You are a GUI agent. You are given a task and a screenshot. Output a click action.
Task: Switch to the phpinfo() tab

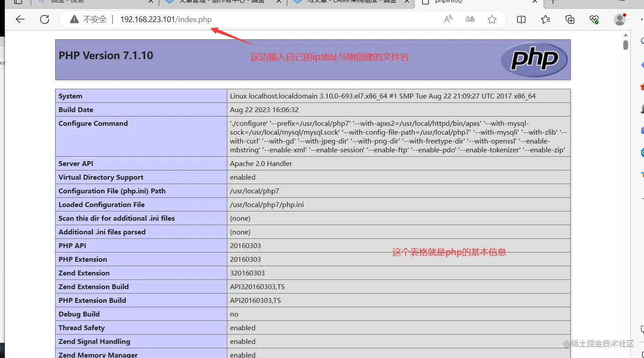(x=479, y=2)
